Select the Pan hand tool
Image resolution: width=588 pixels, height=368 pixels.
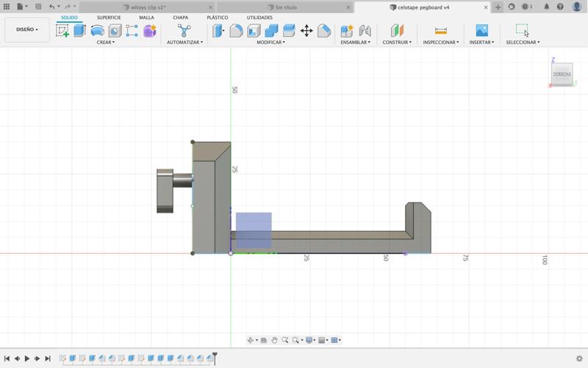coord(274,340)
